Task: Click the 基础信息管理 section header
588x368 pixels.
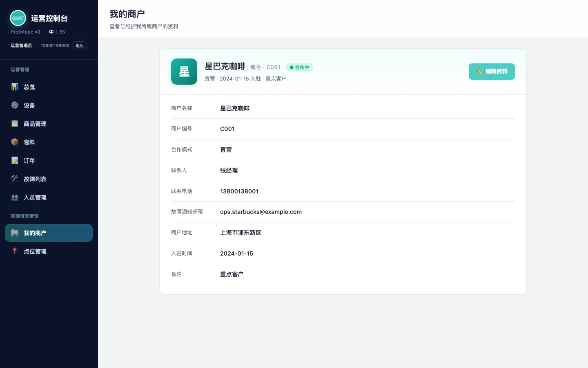Action: [24, 216]
